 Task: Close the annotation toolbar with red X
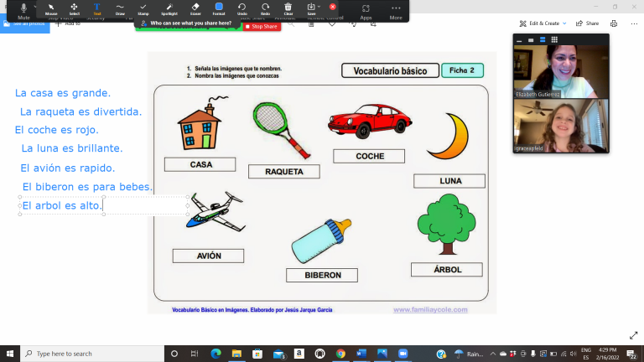[x=333, y=7]
